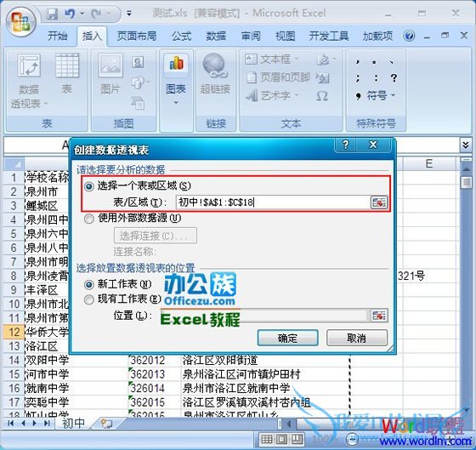Click the 表/区域 range input field
Screen dimensions: 476x450
pos(272,202)
